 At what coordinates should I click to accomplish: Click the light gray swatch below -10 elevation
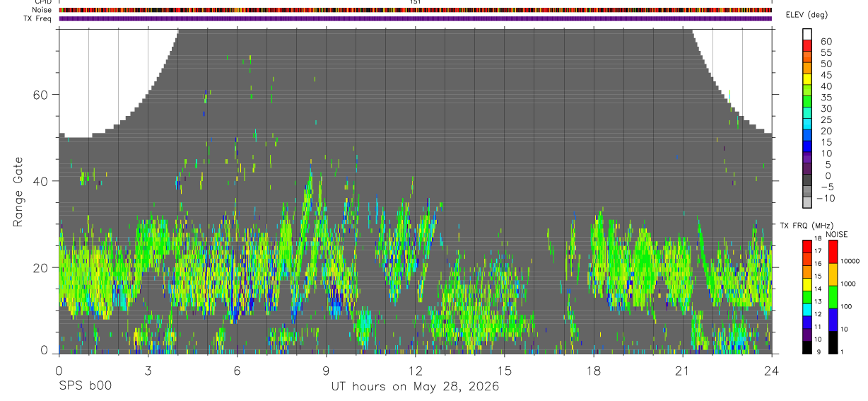[x=807, y=204]
